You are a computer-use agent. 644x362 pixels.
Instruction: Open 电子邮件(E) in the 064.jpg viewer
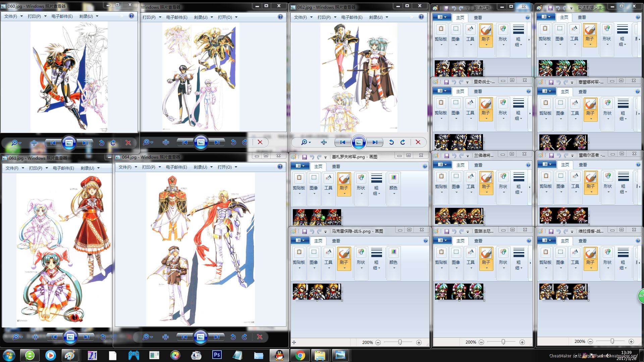click(176, 167)
